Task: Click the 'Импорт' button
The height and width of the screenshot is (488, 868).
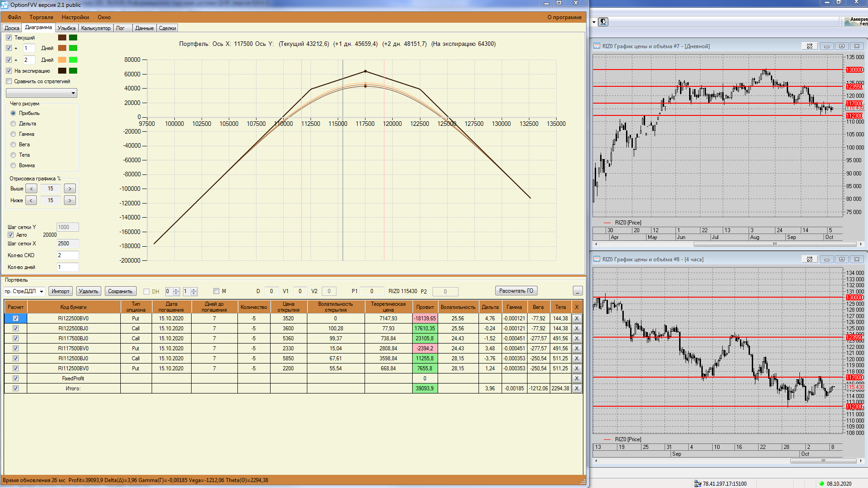Action: (x=60, y=291)
